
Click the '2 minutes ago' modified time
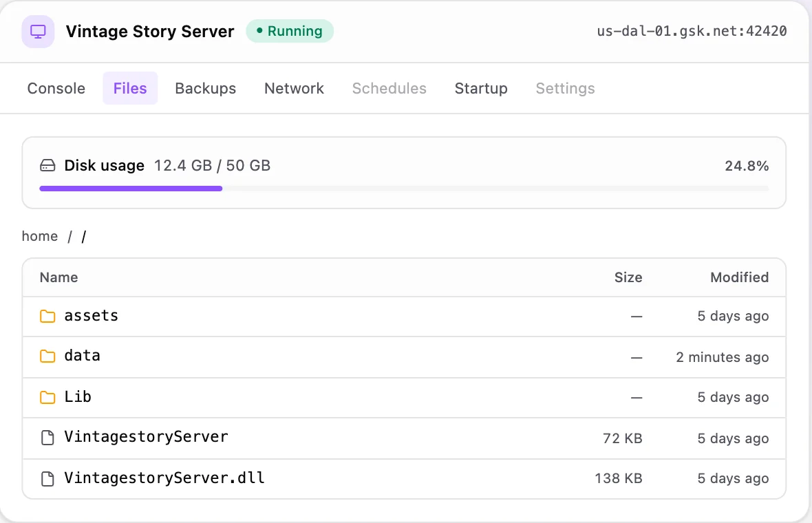pyautogui.click(x=723, y=357)
